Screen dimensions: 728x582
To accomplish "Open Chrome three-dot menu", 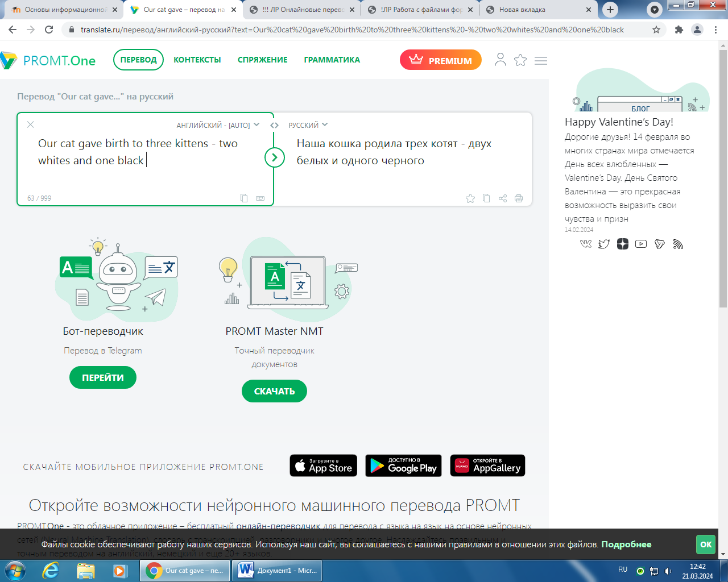I will [x=715, y=30].
